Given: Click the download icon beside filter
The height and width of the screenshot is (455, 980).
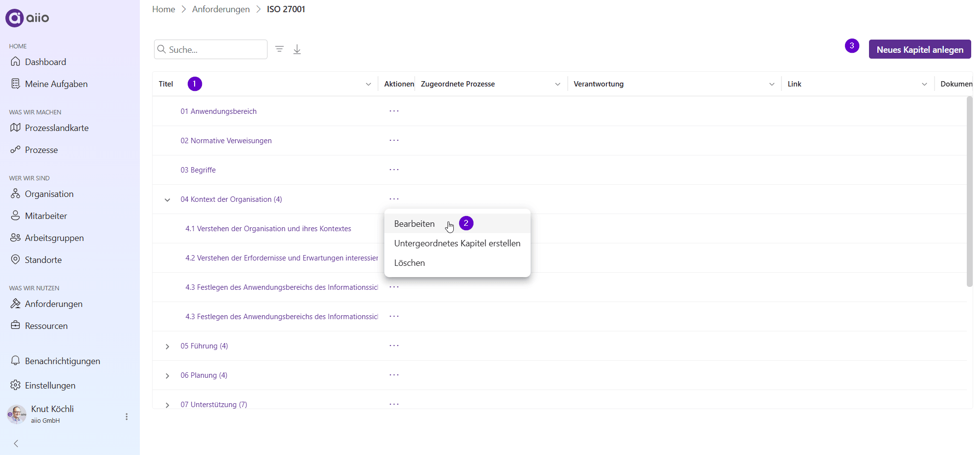Looking at the screenshot, I should coord(297,49).
